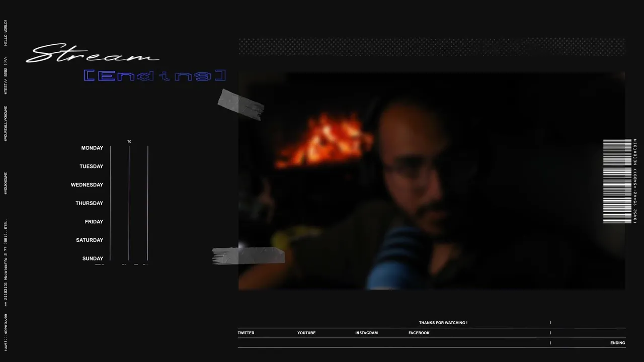Screen dimensions: 644x362
Task: Click the blue [Ending] heading
Action: (x=154, y=76)
